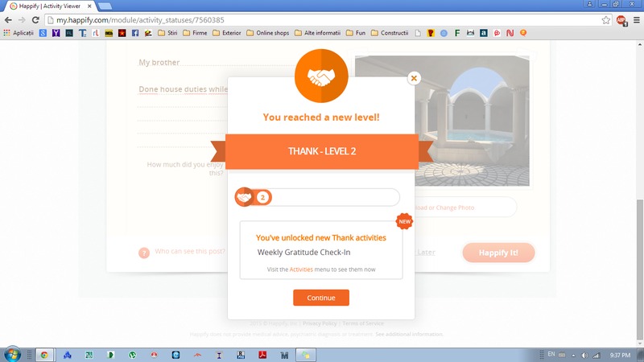Screen dimensions: 644x362
Task: Open the Adobe Acrobat taskbar icon
Action: pos(262,355)
